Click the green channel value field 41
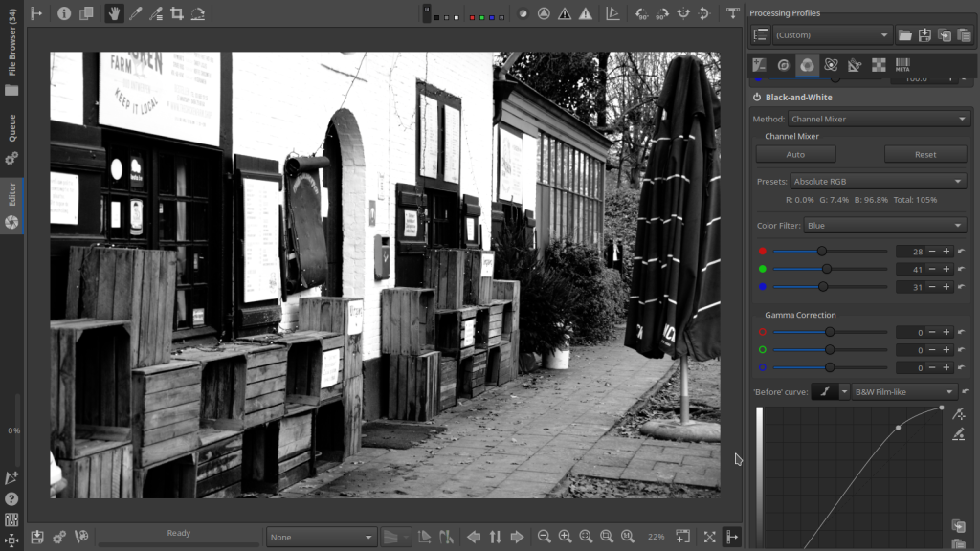This screenshot has height=551, width=980. (910, 269)
